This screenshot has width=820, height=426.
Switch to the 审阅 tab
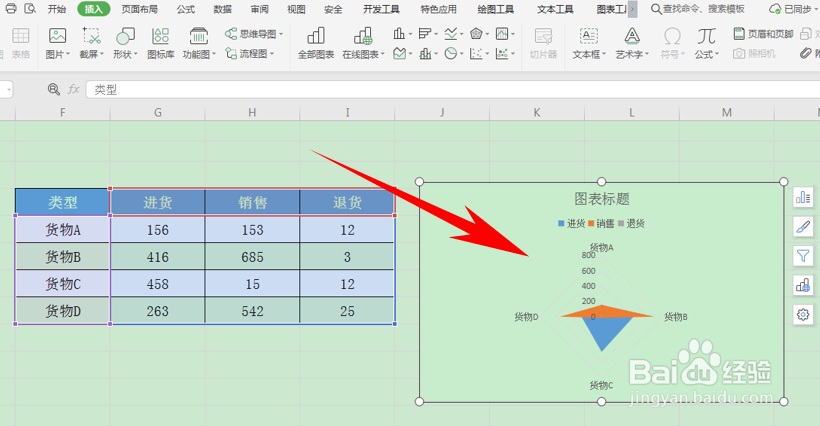pyautogui.click(x=259, y=9)
